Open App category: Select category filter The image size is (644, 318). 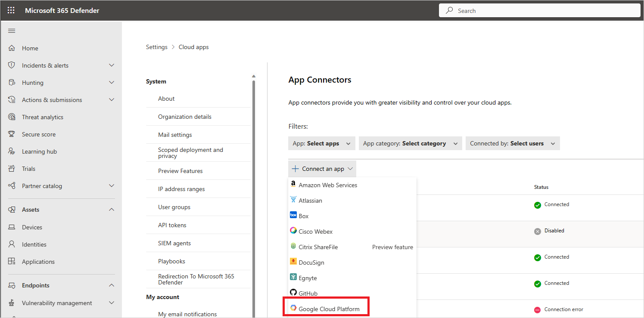click(x=411, y=143)
